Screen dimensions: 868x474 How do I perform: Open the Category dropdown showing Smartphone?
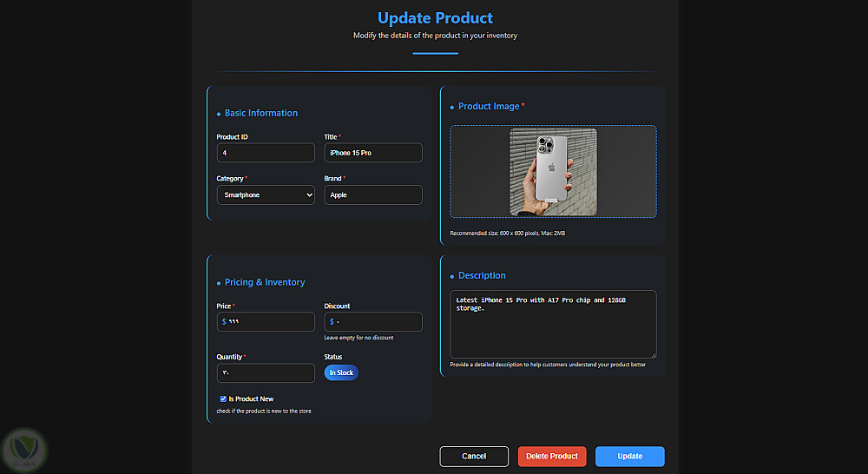pyautogui.click(x=266, y=195)
